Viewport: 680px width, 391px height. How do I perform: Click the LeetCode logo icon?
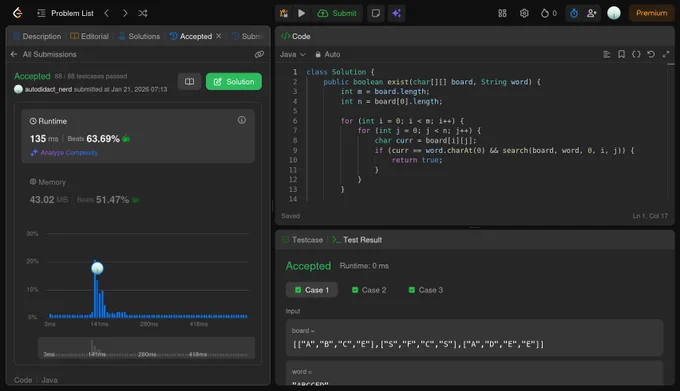point(17,13)
